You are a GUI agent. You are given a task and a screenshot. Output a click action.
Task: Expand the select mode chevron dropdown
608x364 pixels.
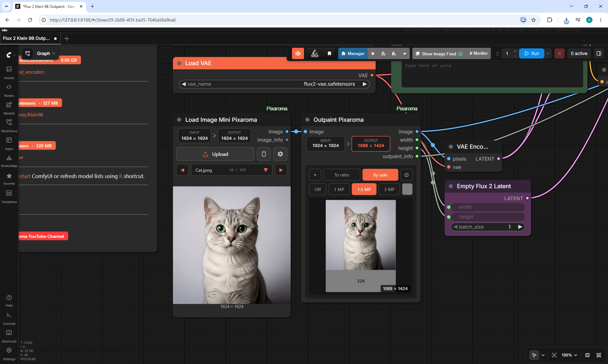543,355
